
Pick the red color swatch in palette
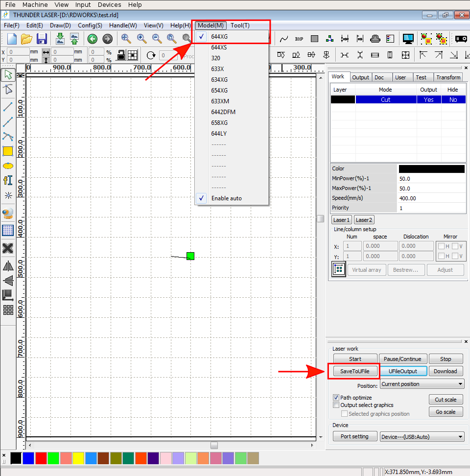tap(41, 458)
